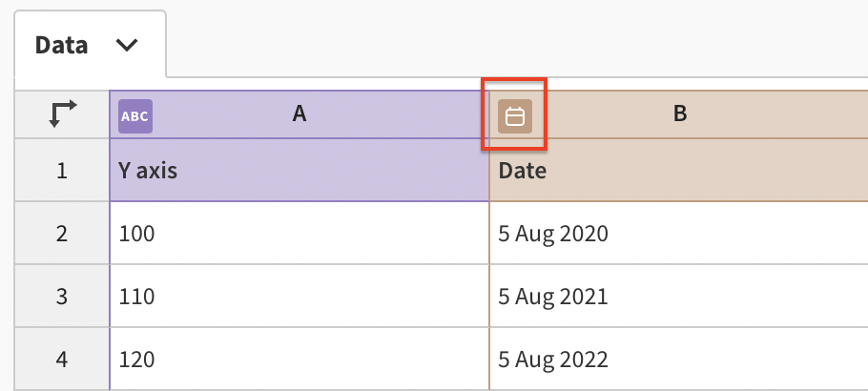Select the row 3 header
The height and width of the screenshot is (391, 868).
point(62,297)
